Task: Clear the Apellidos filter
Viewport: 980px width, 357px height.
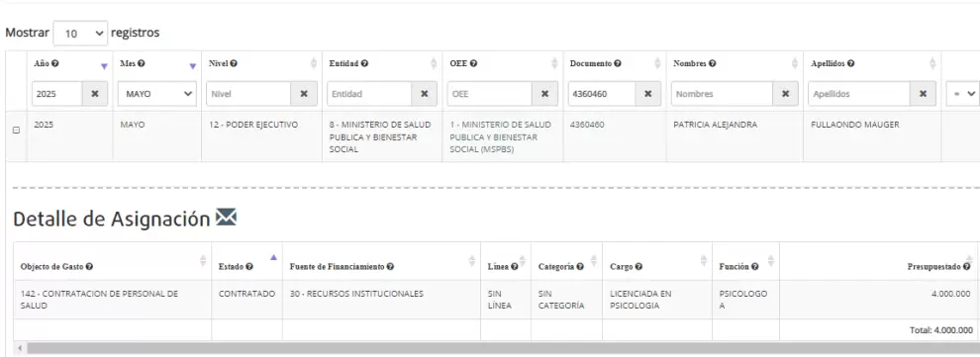Action: (x=924, y=94)
